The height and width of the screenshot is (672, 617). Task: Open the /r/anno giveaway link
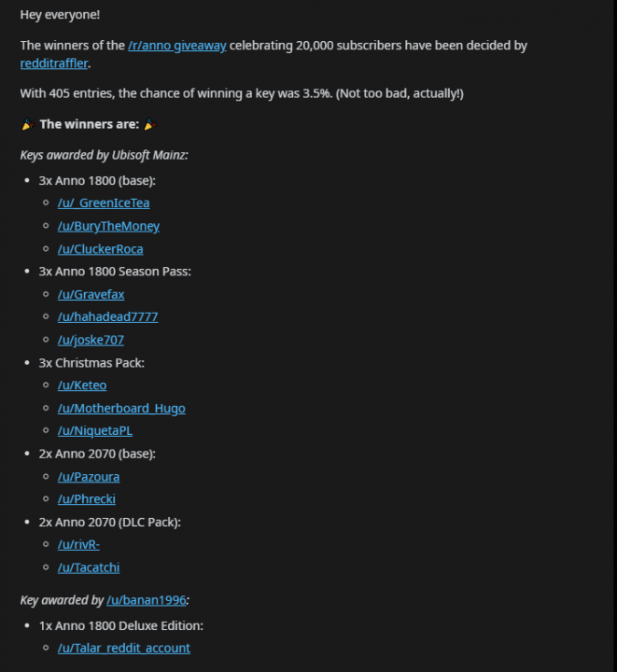click(176, 45)
